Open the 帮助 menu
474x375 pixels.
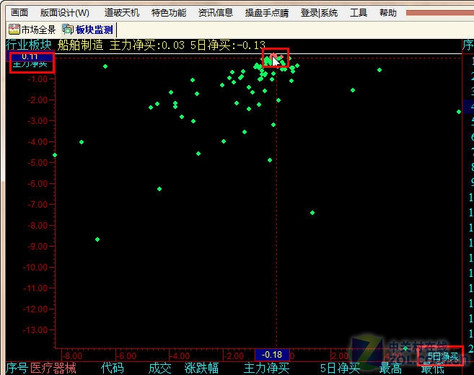pyautogui.click(x=388, y=13)
